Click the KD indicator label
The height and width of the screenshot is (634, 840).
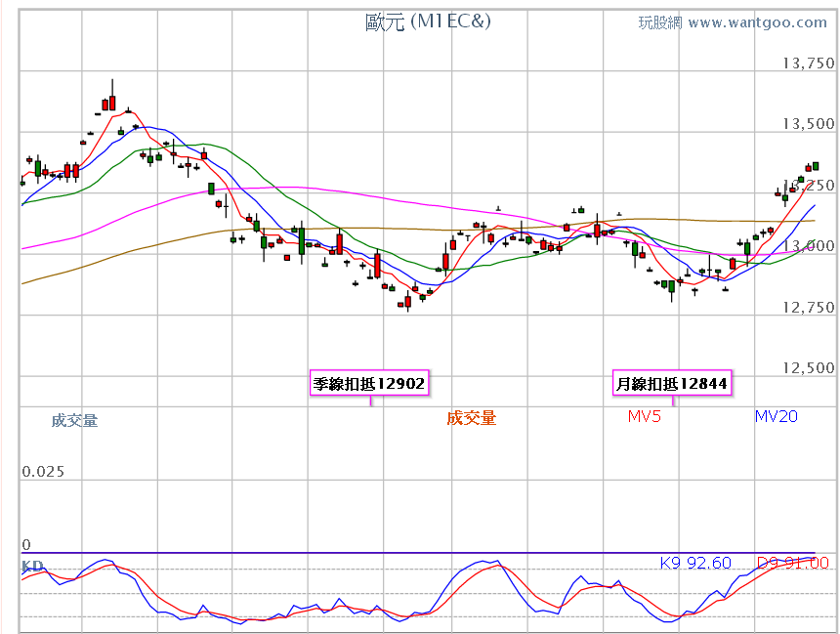32,566
